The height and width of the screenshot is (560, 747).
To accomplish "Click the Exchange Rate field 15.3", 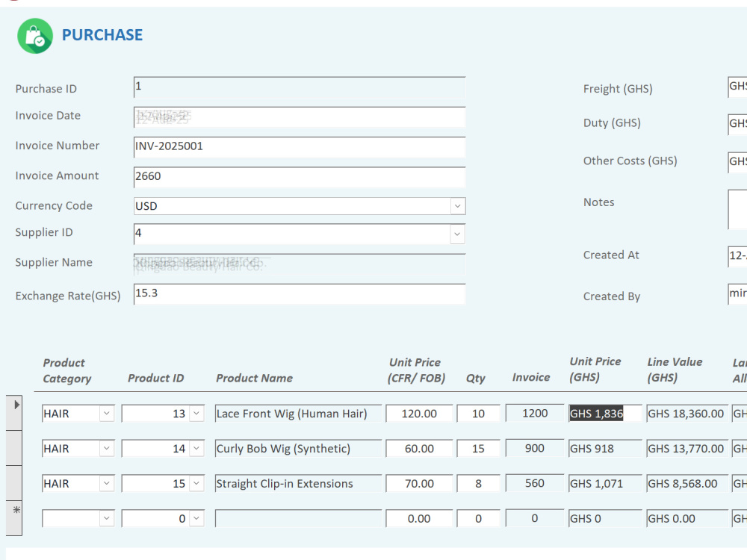I will [300, 293].
